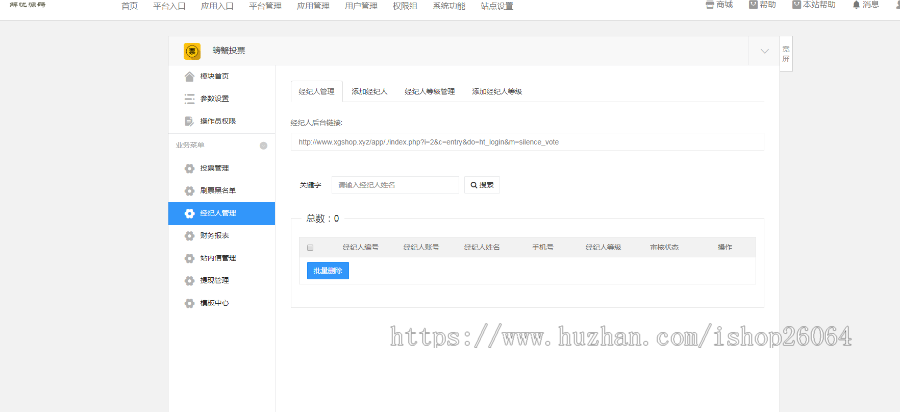The image size is (900, 412).
Task: Click the 搜索 search button
Action: click(x=482, y=185)
